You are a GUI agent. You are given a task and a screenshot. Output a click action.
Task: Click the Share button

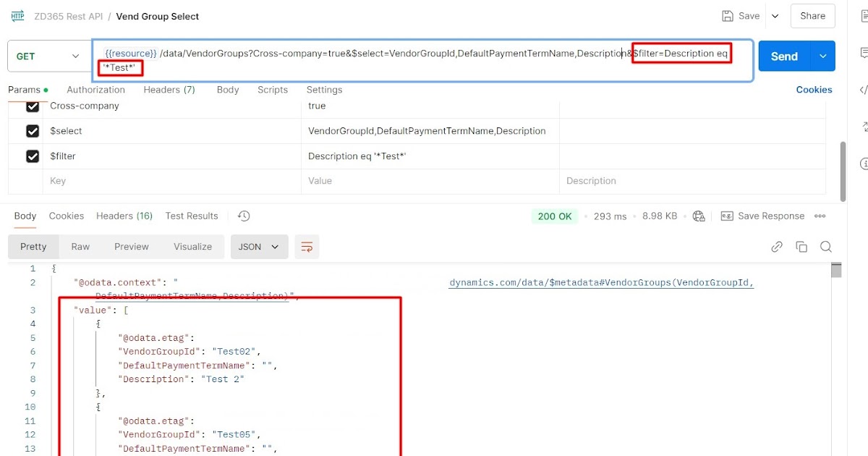[x=813, y=16]
